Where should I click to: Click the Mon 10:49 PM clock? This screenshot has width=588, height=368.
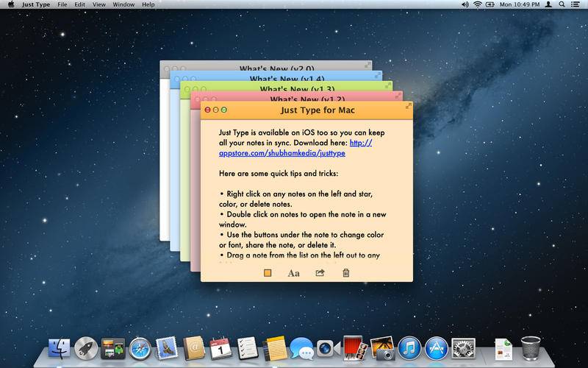[x=520, y=4]
